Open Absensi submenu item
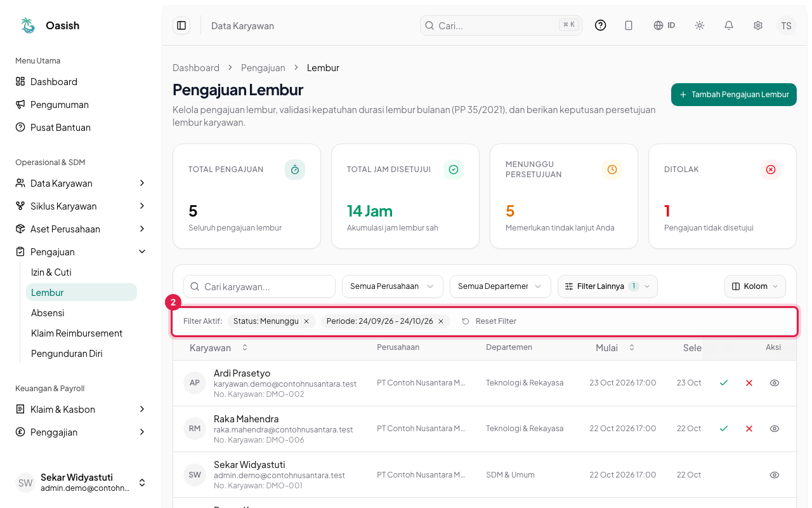This screenshot has width=812, height=508. click(81, 313)
